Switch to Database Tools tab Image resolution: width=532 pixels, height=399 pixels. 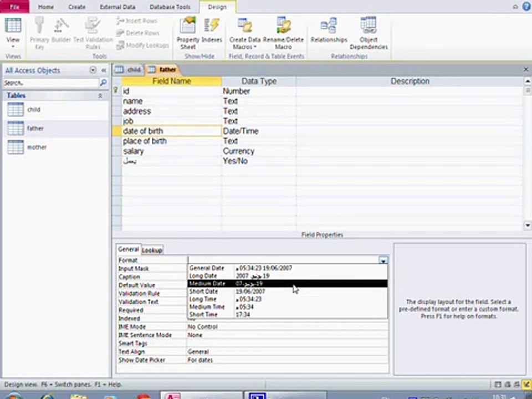pos(170,7)
